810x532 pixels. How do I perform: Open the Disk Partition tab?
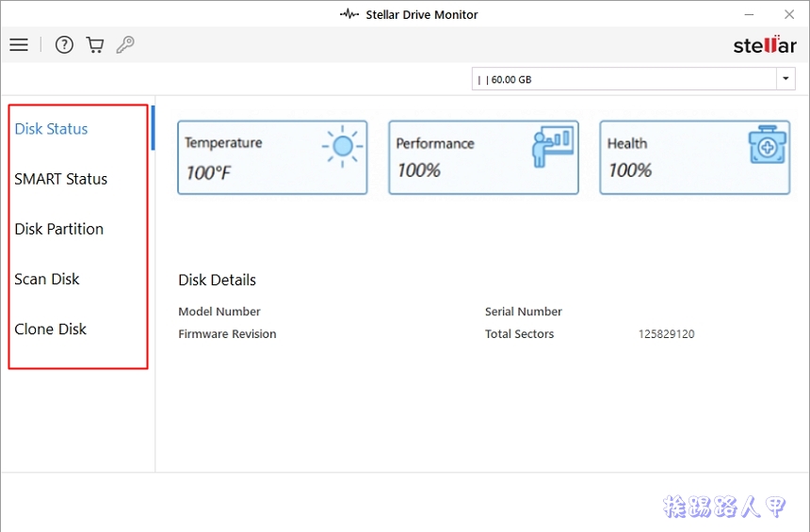coord(59,229)
